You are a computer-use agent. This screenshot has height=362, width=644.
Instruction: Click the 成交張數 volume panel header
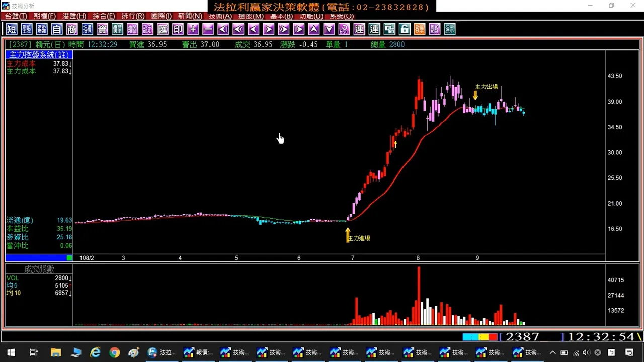pos(39,269)
